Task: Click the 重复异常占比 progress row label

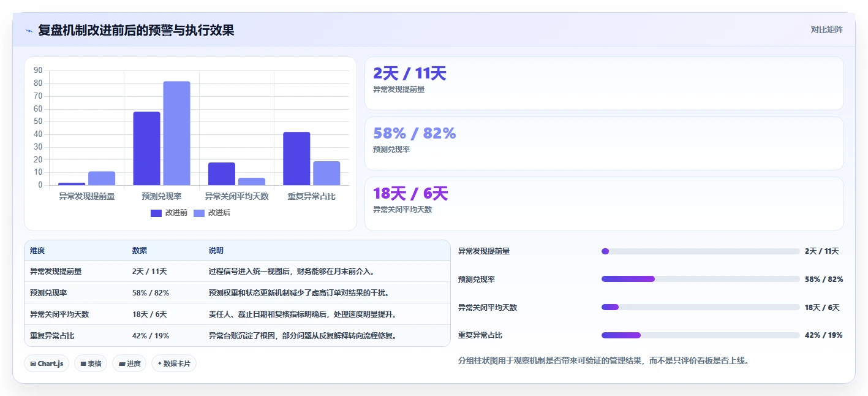Action: pos(480,335)
